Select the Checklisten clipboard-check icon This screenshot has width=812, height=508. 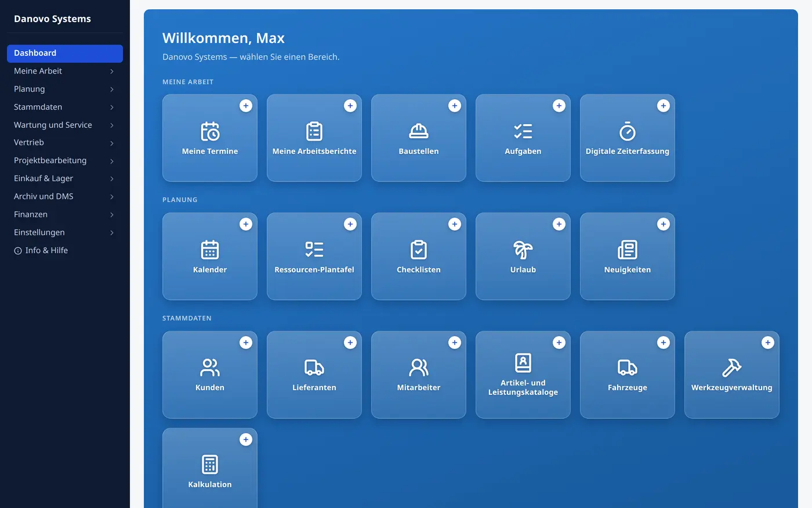coord(419,250)
